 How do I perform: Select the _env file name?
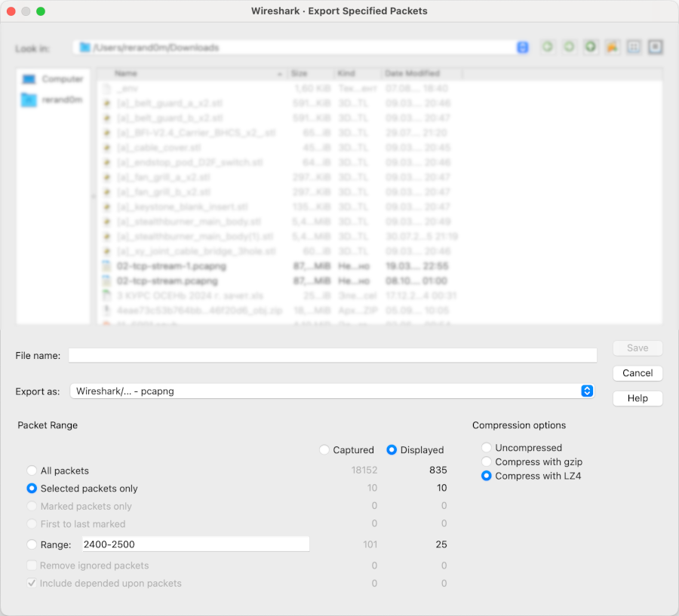pyautogui.click(x=128, y=89)
